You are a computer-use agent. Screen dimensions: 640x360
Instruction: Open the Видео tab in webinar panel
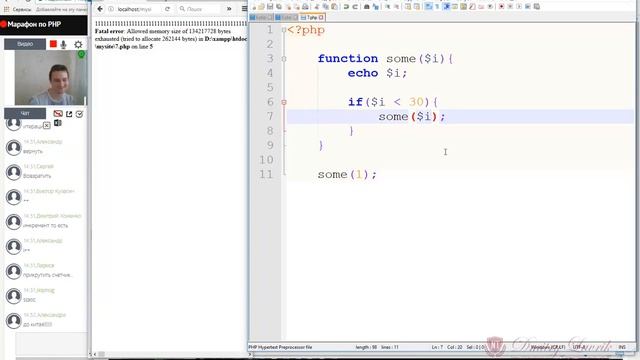25,44
